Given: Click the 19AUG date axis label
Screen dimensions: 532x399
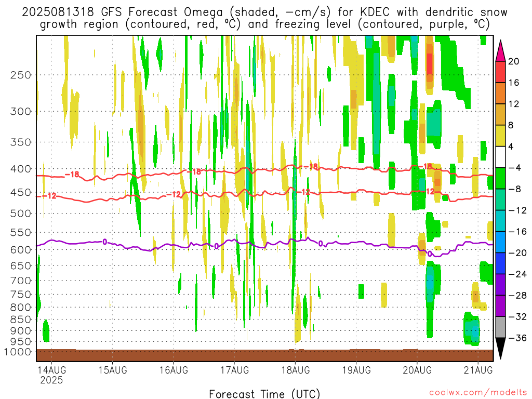Looking at the screenshot, I should (356, 370).
